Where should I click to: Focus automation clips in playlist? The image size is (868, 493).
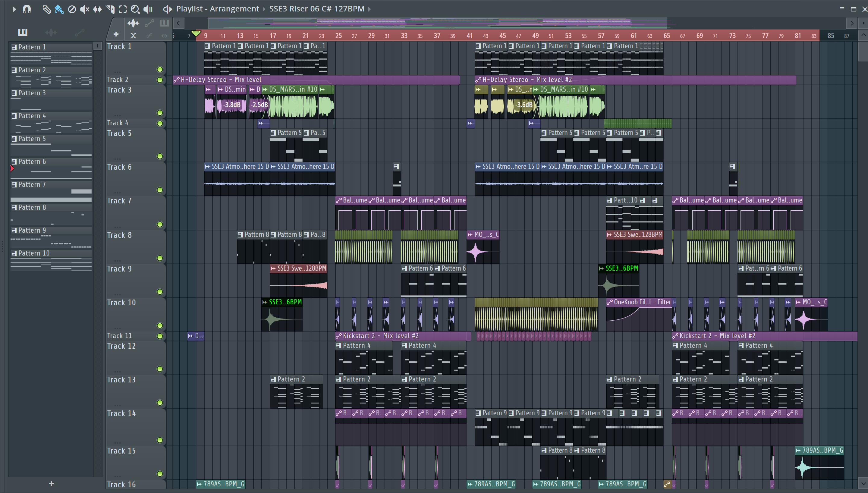tap(149, 23)
